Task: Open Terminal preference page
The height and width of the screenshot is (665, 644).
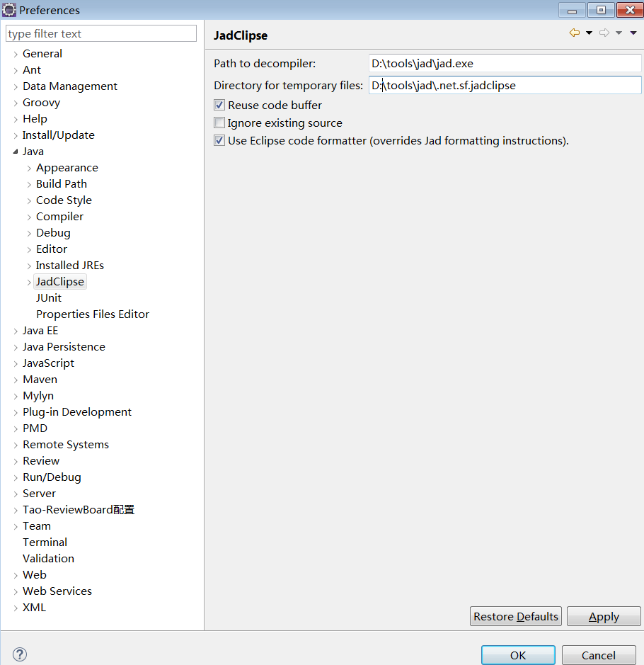Action: pos(45,542)
